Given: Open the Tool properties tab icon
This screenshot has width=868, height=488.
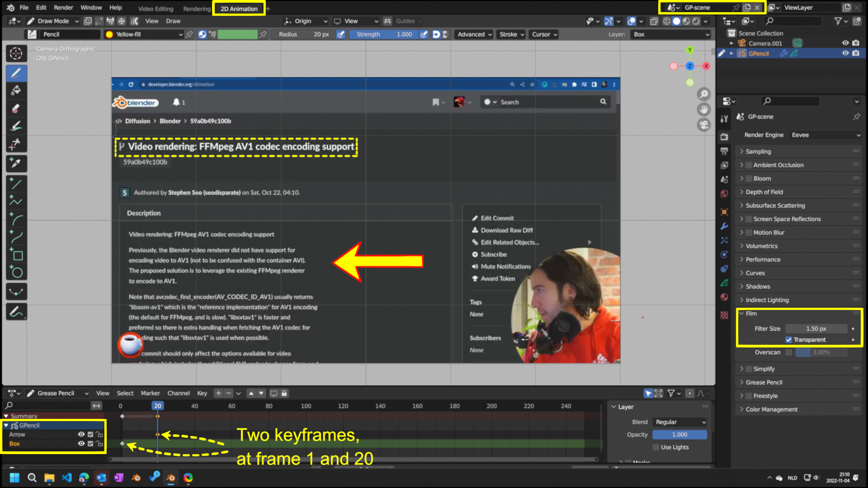Looking at the screenshot, I should point(724,119).
